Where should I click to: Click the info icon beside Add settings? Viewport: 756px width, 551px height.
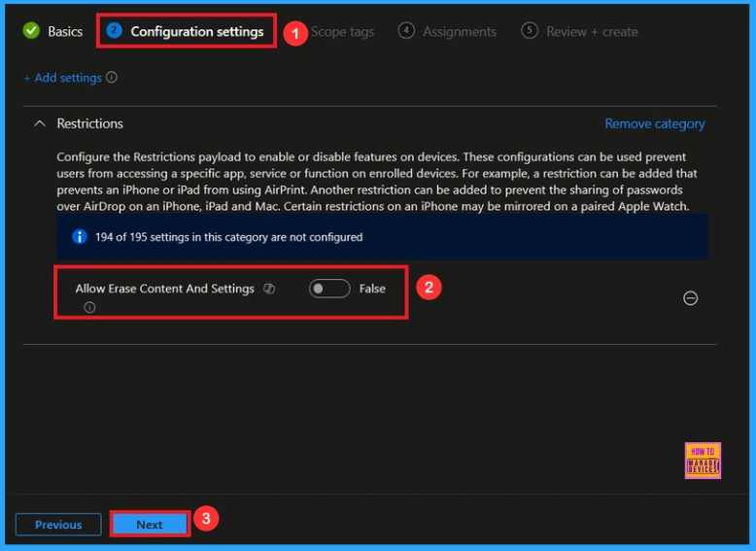(112, 78)
